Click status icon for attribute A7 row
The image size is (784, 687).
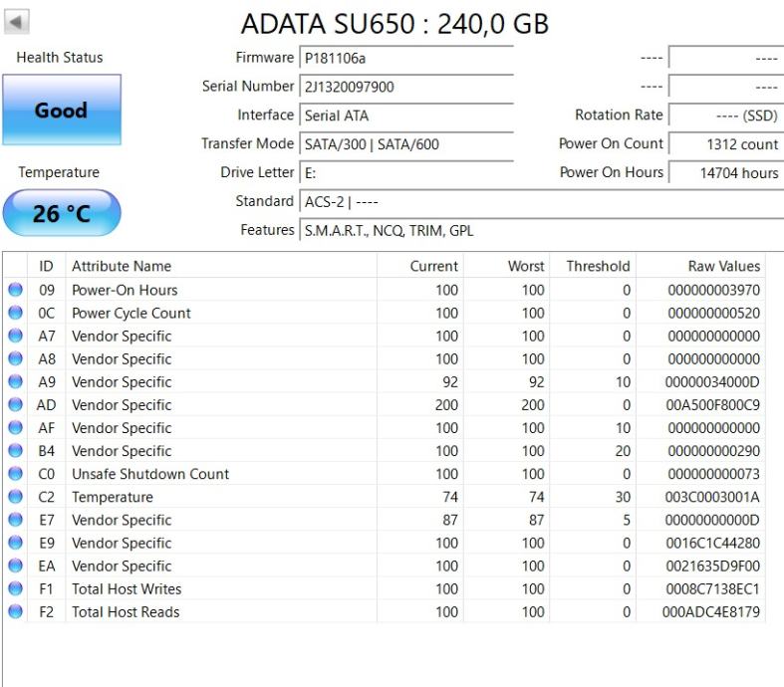(x=16, y=336)
